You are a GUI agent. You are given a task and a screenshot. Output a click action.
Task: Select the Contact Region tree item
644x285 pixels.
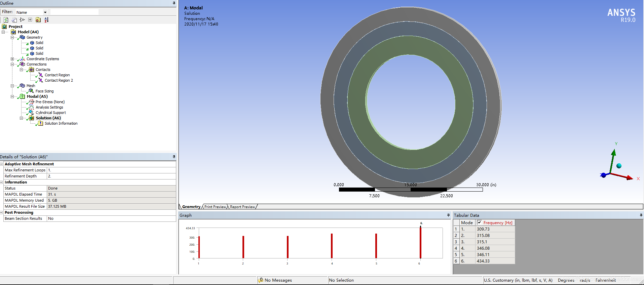pyautogui.click(x=57, y=75)
